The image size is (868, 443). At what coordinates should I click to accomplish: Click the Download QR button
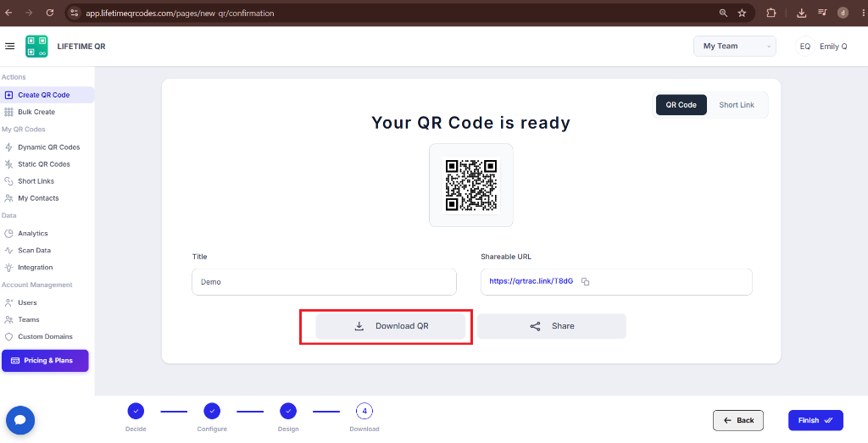tap(390, 326)
